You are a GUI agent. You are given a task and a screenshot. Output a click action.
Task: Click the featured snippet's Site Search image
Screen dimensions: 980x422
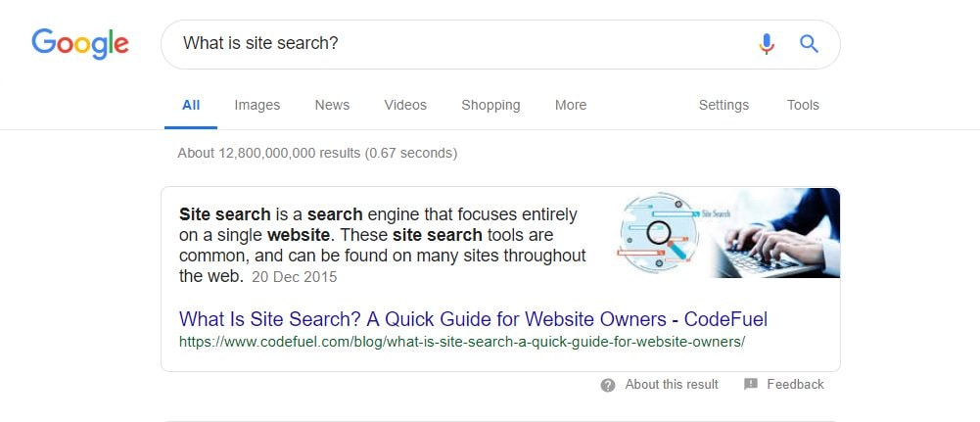(727, 233)
